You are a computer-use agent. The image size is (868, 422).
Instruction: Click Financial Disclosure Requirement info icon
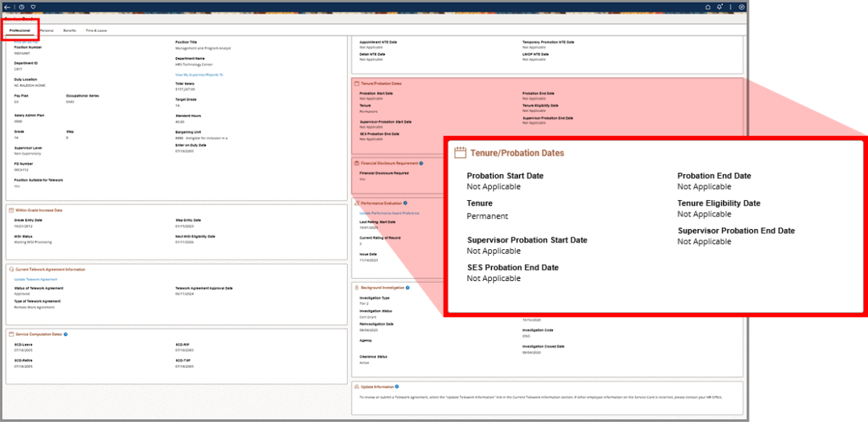click(x=421, y=163)
